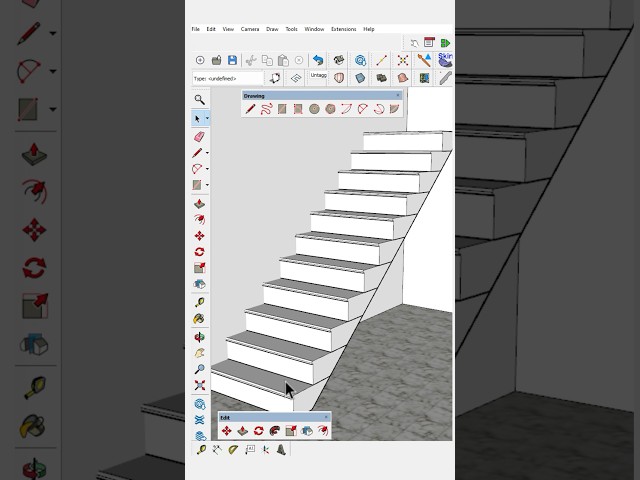Open the Help menu
This screenshot has height=480, width=640.
click(x=369, y=29)
